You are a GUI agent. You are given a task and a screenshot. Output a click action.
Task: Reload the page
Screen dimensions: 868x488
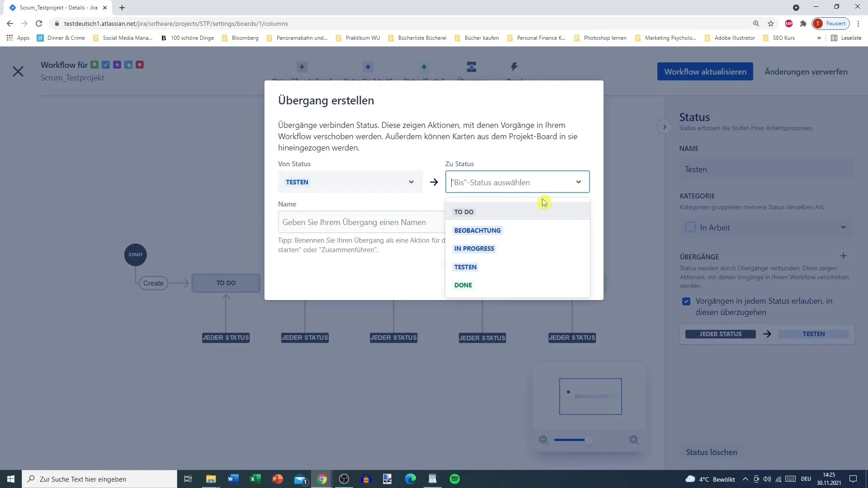click(x=39, y=23)
